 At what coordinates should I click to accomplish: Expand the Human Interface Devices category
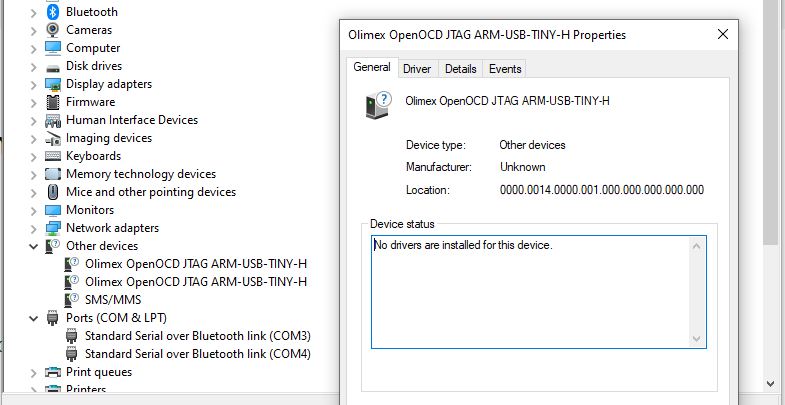pyautogui.click(x=34, y=120)
